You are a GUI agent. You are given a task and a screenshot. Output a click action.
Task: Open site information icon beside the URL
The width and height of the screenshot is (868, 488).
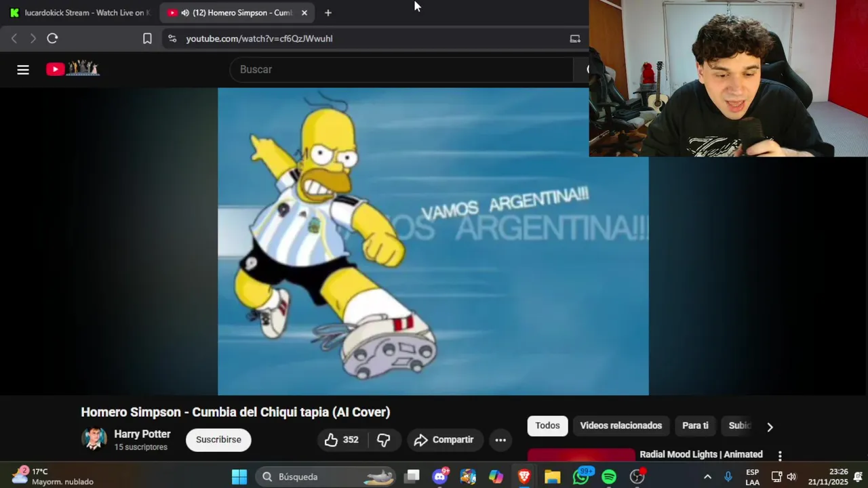point(172,39)
